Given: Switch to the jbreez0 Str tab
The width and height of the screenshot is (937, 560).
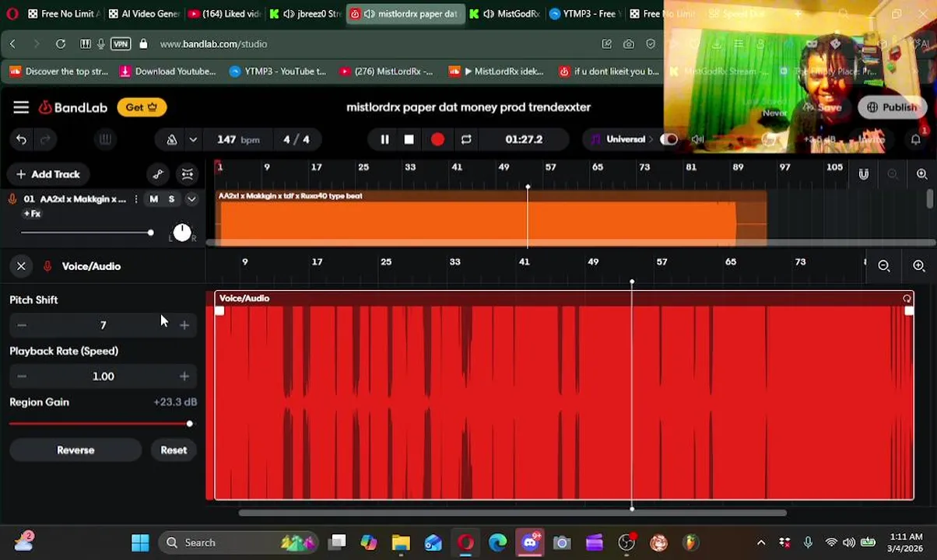Looking at the screenshot, I should point(304,14).
